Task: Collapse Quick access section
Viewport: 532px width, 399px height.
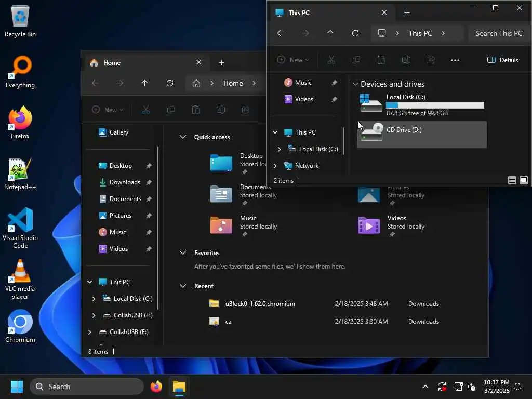Action: (183, 137)
